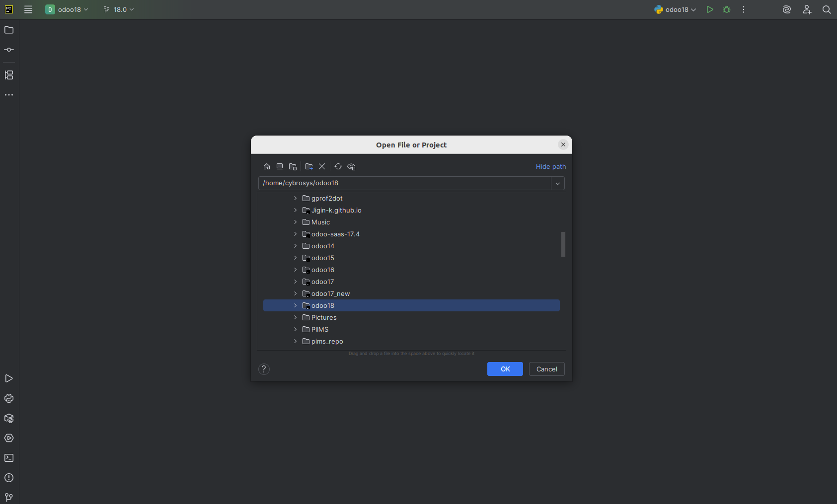Viewport: 837px width, 504px height.
Task: Open the 18.0 Git branch dropdown
Action: (119, 9)
